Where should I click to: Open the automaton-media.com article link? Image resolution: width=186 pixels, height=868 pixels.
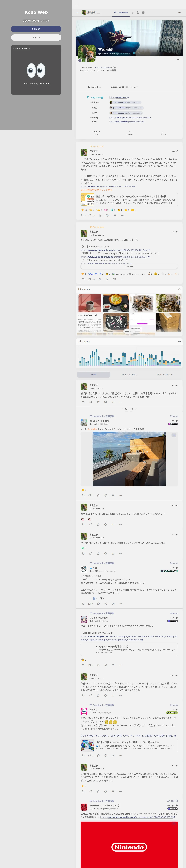[137, 817]
